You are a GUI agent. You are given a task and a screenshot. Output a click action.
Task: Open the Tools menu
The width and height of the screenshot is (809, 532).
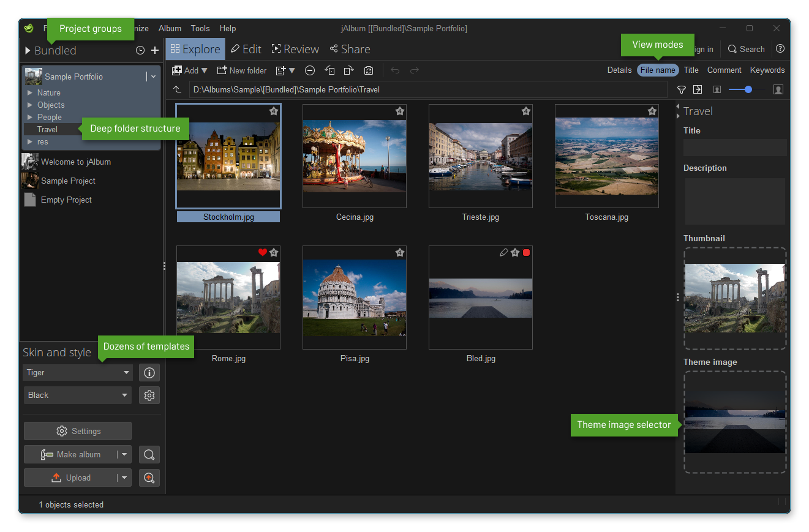[x=200, y=28]
